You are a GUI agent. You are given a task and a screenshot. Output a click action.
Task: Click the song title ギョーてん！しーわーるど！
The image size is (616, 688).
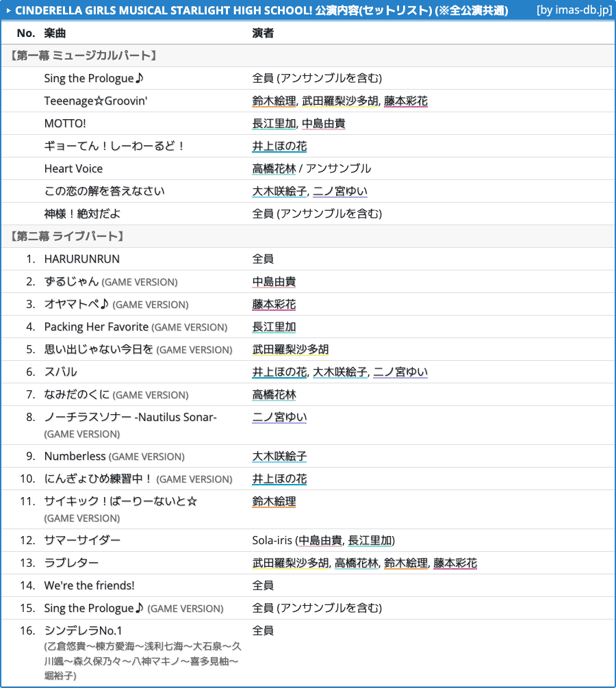[x=114, y=146]
